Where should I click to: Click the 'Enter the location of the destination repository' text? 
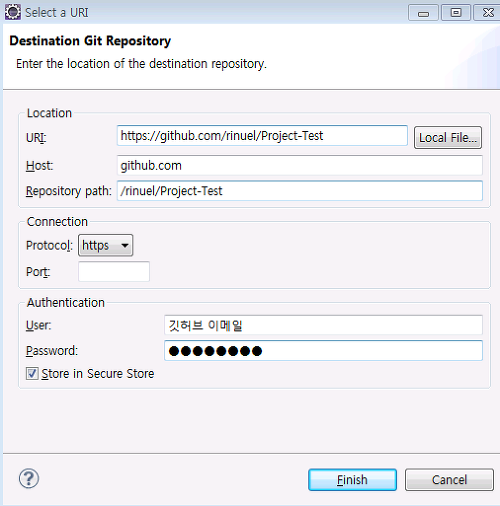click(141, 64)
